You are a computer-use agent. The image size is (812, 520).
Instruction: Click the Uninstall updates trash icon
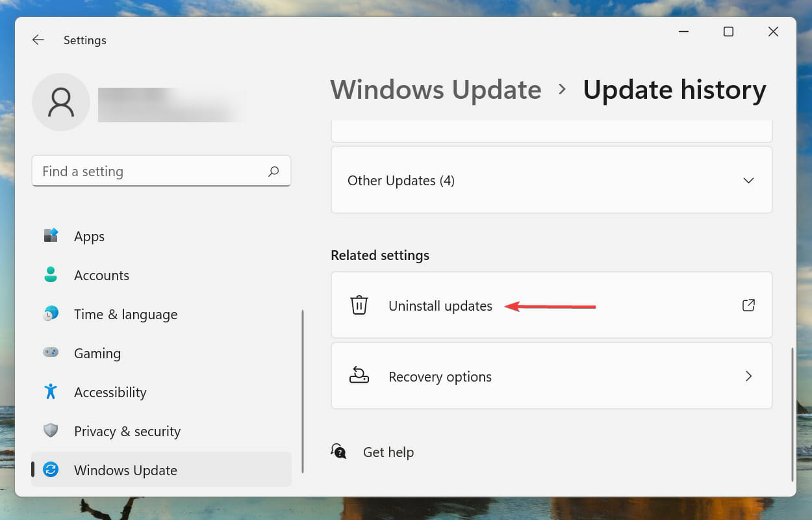click(359, 305)
